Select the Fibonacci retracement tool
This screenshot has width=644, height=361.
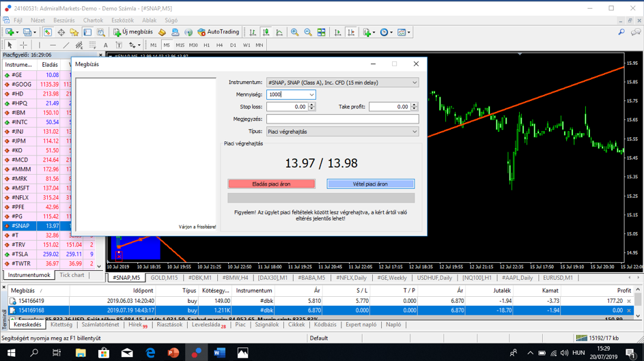coord(92,45)
